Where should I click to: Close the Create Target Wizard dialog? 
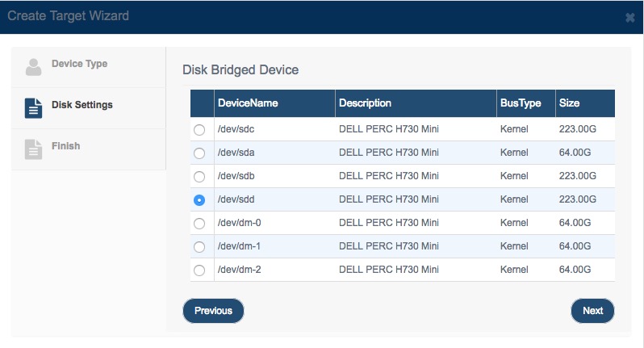629,18
